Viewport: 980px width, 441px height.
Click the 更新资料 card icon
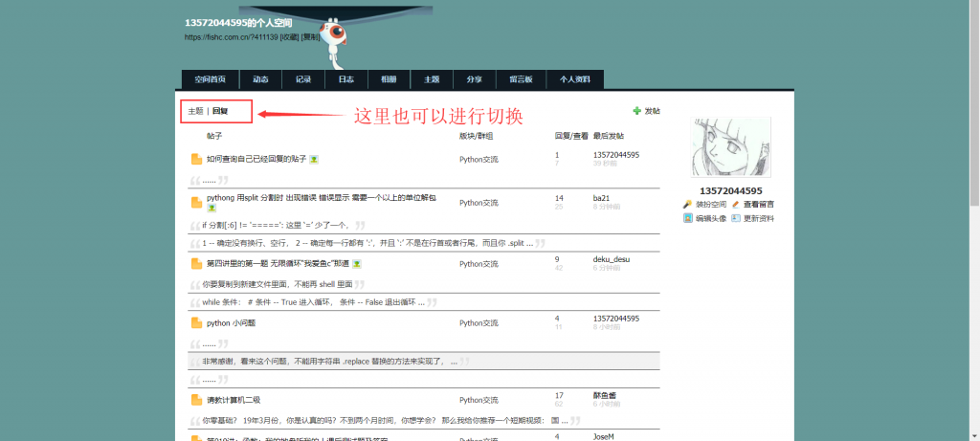[736, 218]
